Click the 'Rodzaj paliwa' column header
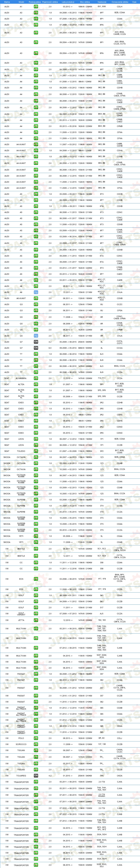Screen dimensions: 140x868 (35, 2)
